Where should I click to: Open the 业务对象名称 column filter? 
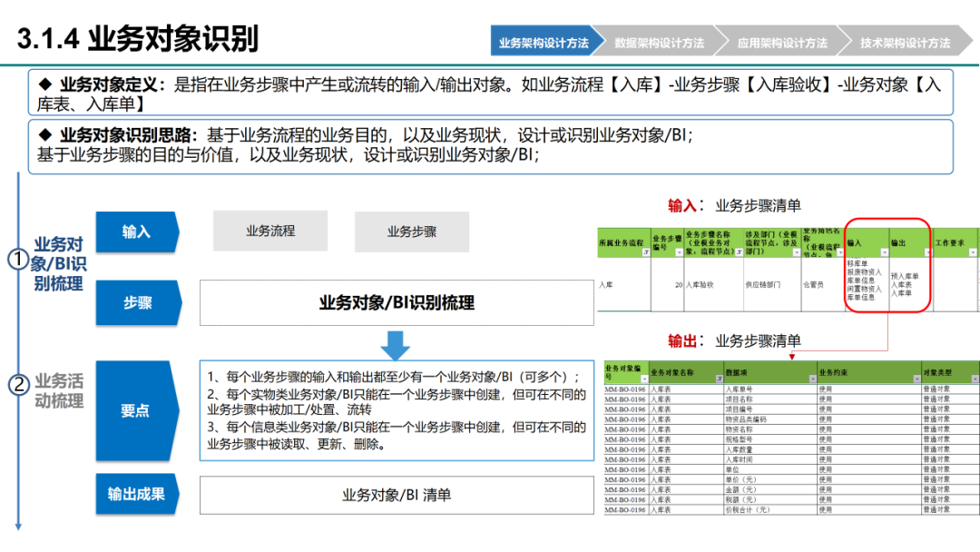[x=719, y=379]
